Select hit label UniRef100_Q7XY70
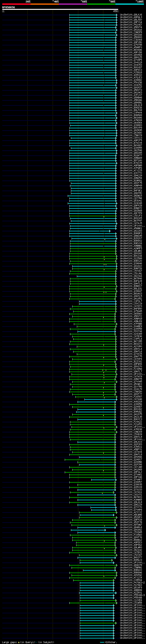 click(131, 507)
